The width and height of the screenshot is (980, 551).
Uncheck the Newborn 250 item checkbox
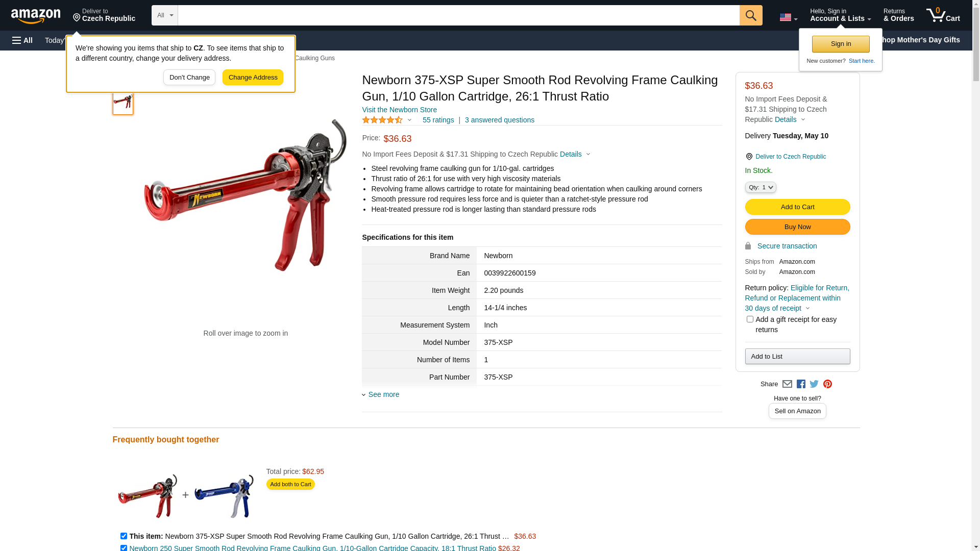(x=124, y=548)
